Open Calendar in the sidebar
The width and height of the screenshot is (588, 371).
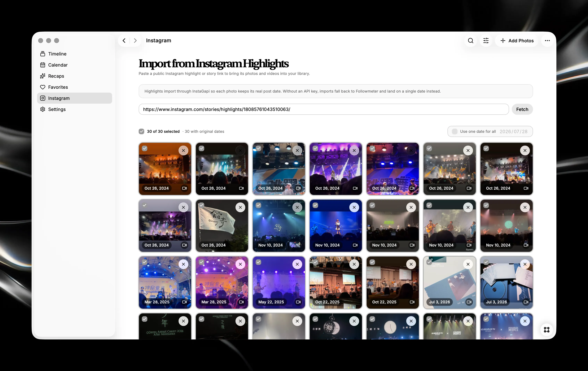click(x=74, y=65)
